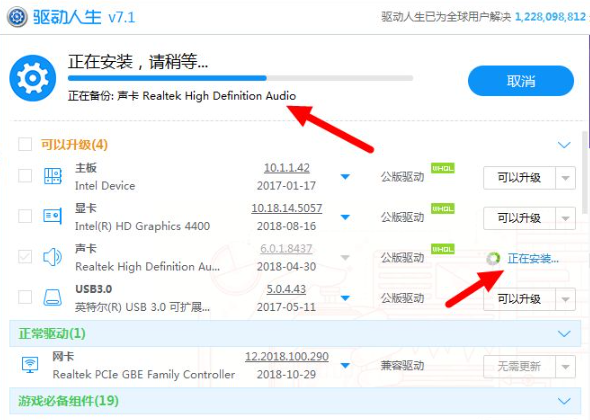This screenshot has height=420, width=590.
Task: Click the 声卡 speaker icon
Action: [x=53, y=257]
